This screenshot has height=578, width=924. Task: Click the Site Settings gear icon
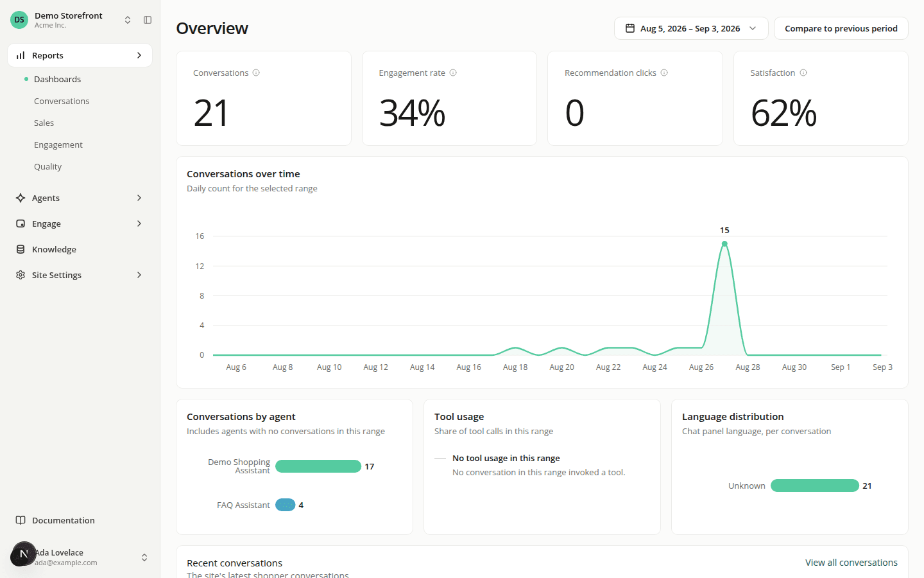[21, 275]
